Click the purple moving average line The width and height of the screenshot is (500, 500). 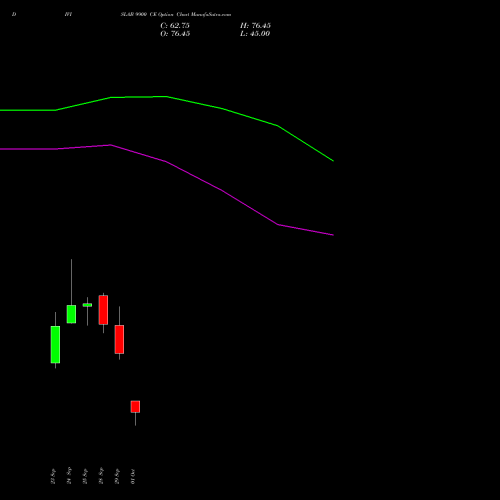click(x=167, y=162)
